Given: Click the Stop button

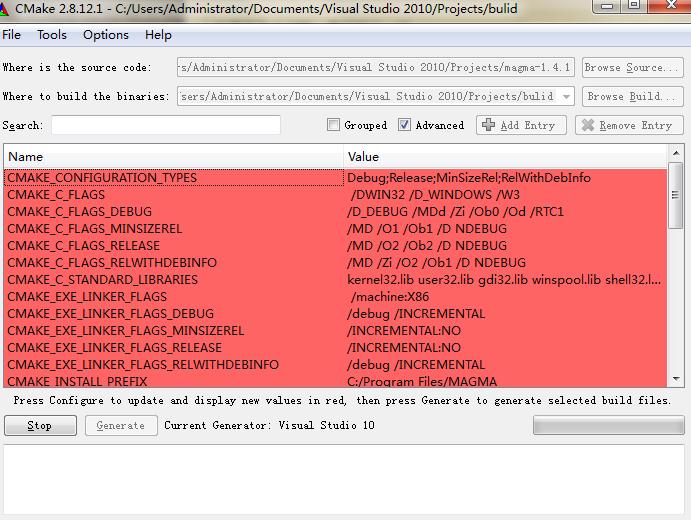Looking at the screenshot, I should click(x=41, y=425).
